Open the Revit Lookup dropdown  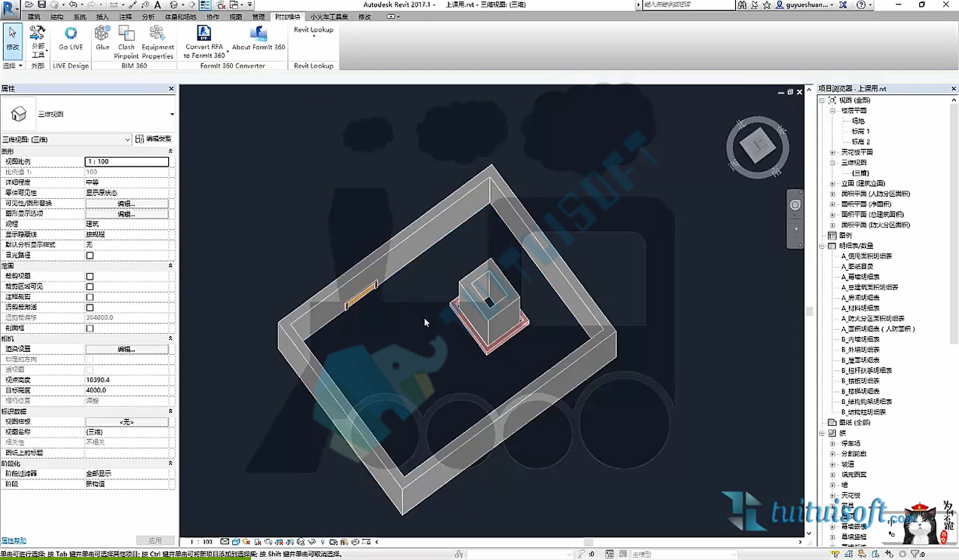(314, 32)
